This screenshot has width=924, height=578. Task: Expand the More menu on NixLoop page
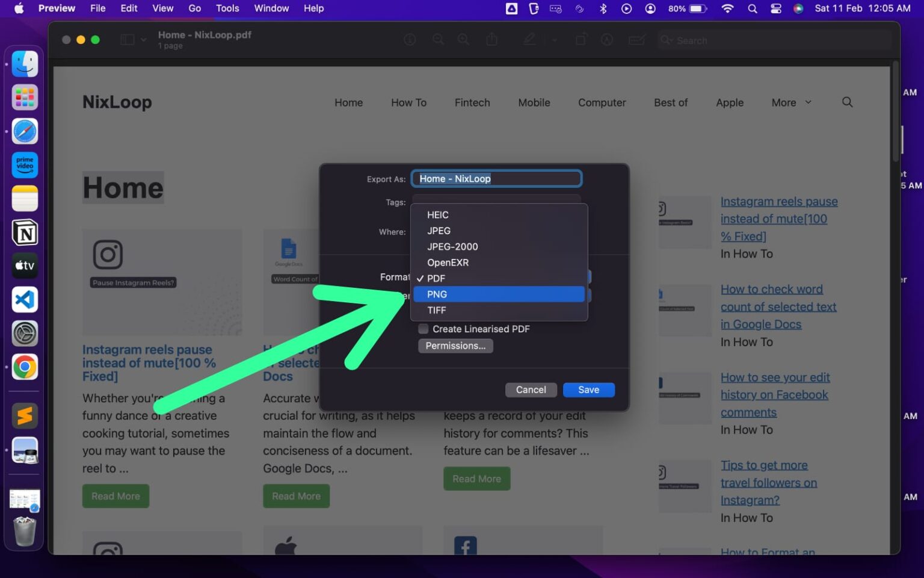click(x=791, y=102)
